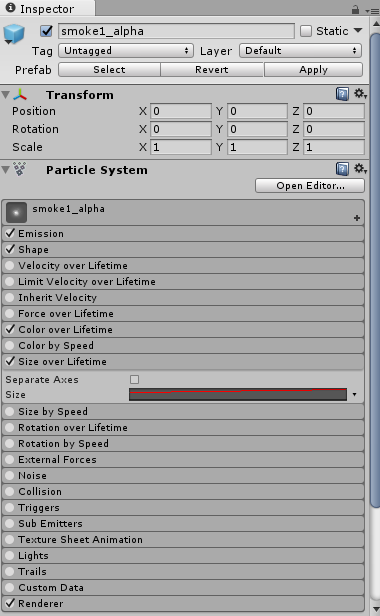Enable Rotation over Lifetime module

(x=10, y=427)
